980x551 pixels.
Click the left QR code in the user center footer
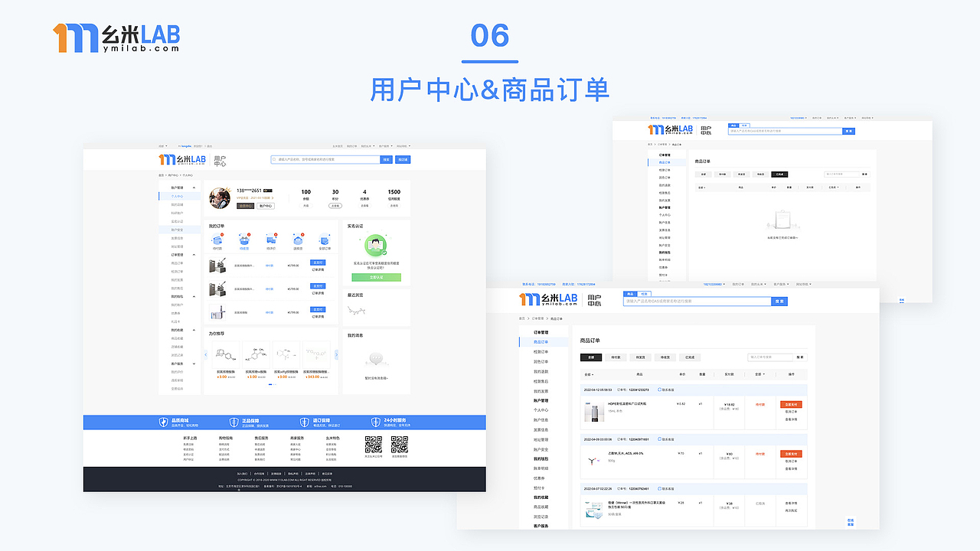[373, 445]
